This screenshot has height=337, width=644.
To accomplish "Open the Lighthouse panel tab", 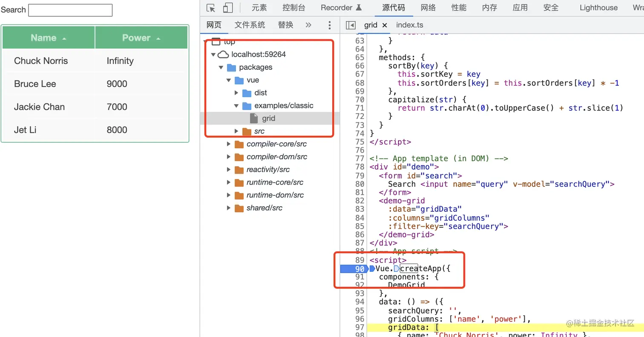I will click(598, 8).
